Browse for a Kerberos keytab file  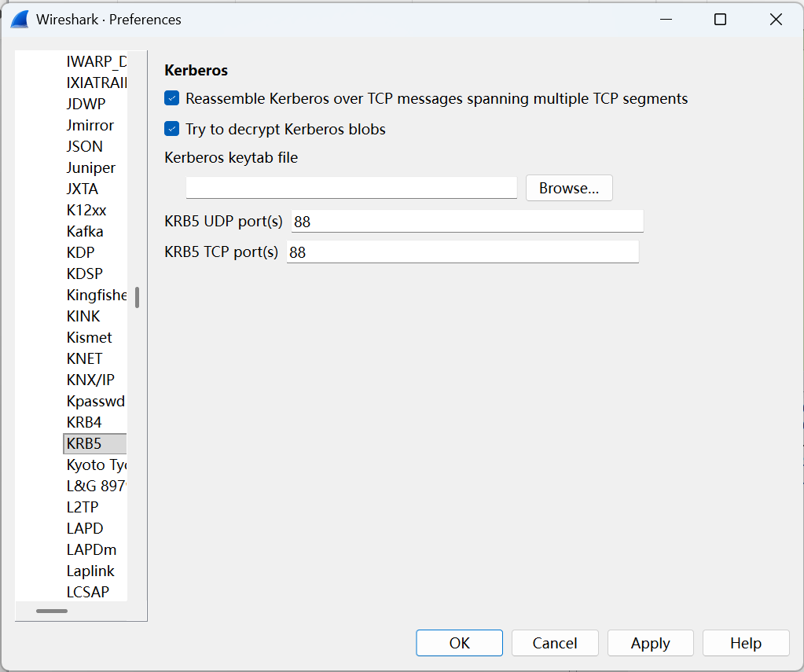(x=569, y=188)
